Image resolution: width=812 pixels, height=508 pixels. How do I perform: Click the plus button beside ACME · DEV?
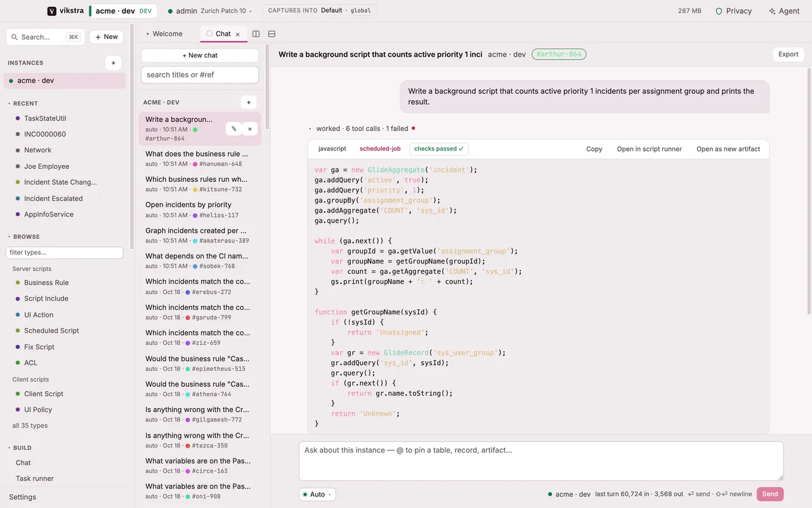coord(249,102)
